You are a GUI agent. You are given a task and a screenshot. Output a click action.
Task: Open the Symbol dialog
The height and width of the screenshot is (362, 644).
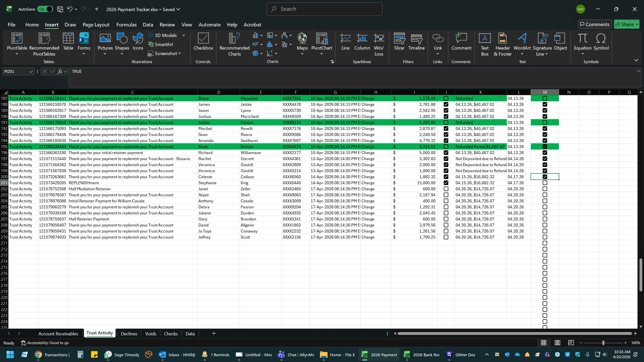point(601,41)
